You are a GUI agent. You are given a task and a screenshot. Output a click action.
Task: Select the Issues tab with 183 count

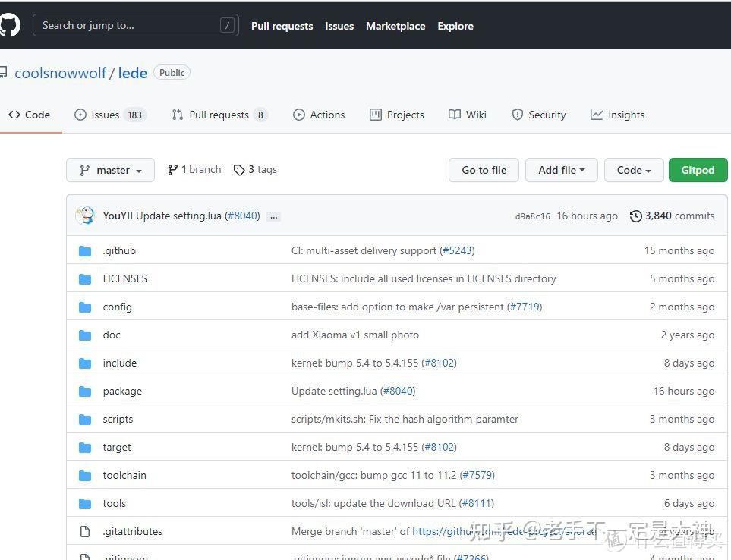point(109,115)
